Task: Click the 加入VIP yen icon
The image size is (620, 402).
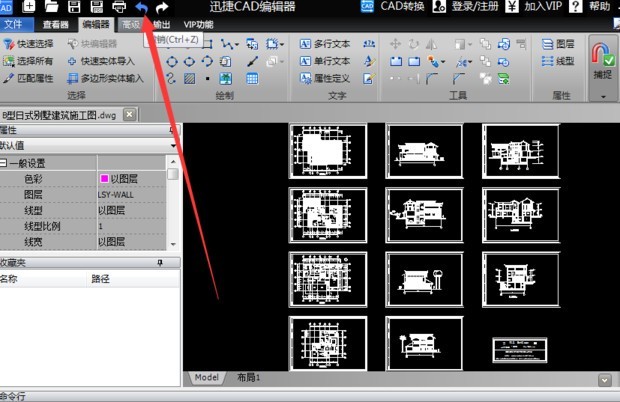Action: click(x=512, y=6)
